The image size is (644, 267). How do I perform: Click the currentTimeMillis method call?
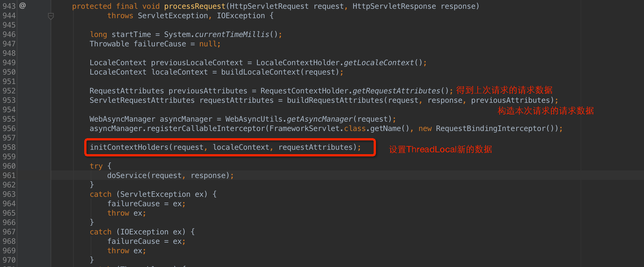[232, 34]
